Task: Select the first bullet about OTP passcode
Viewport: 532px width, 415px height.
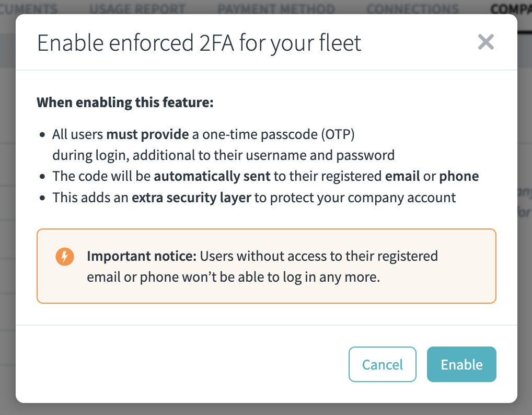Action: pyautogui.click(x=203, y=134)
